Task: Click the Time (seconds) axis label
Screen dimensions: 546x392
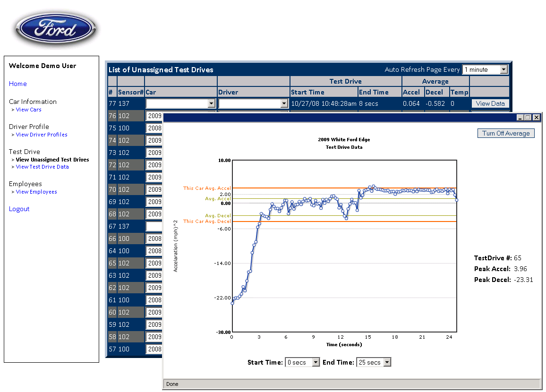Action: pos(344,345)
